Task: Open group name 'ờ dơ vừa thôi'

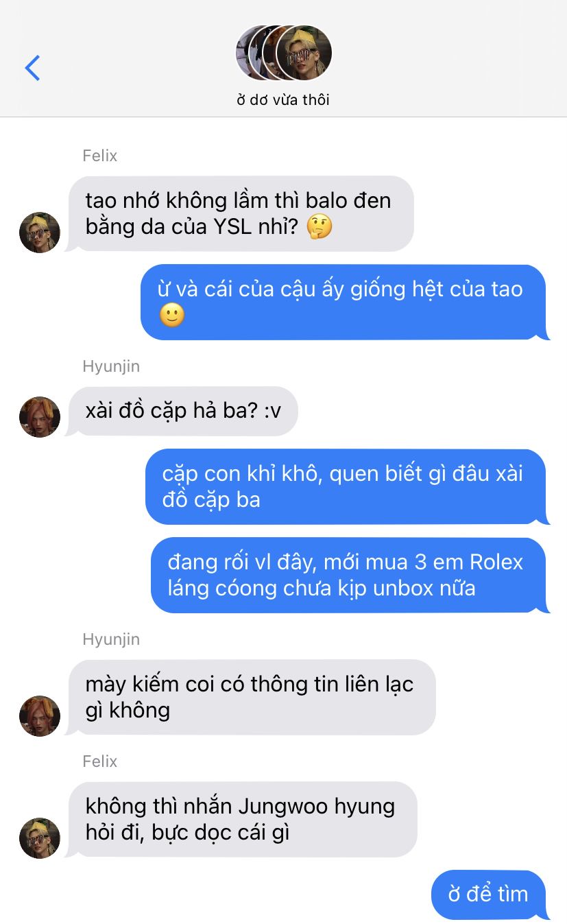Action: click(x=283, y=99)
